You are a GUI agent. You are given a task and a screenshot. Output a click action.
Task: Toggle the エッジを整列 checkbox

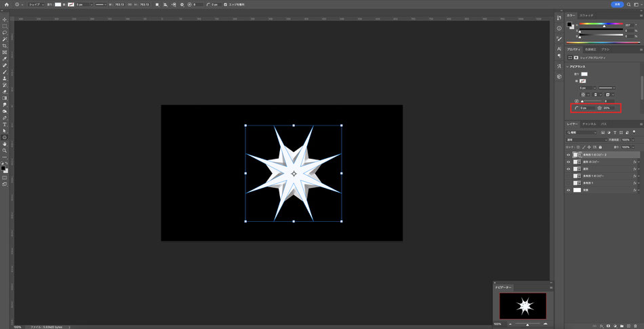(x=225, y=4)
